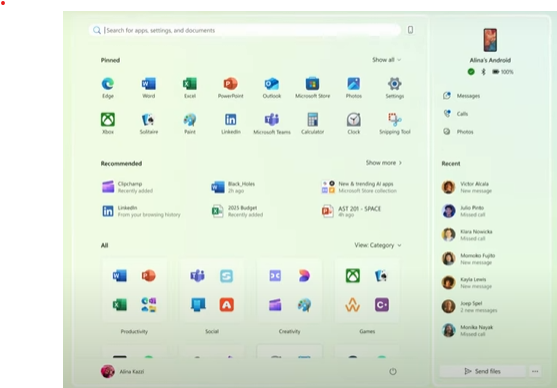Open the Black_Holes recommended document

coord(233,187)
